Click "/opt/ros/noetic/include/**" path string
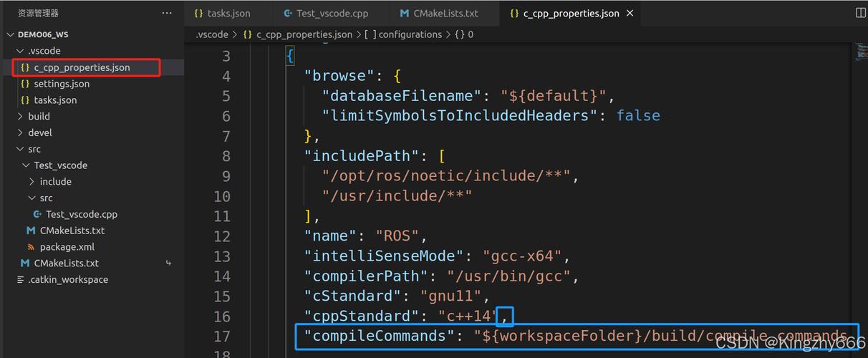 (x=446, y=176)
